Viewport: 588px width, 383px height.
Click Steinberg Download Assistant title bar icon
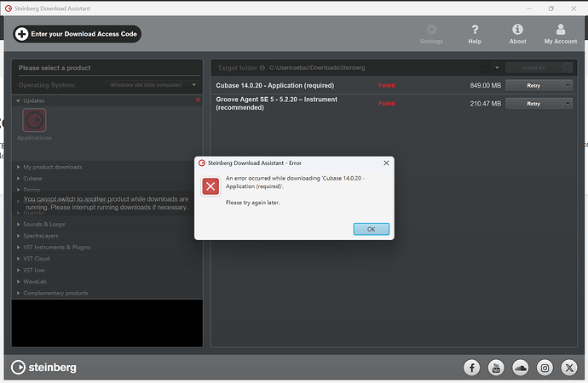(9, 9)
